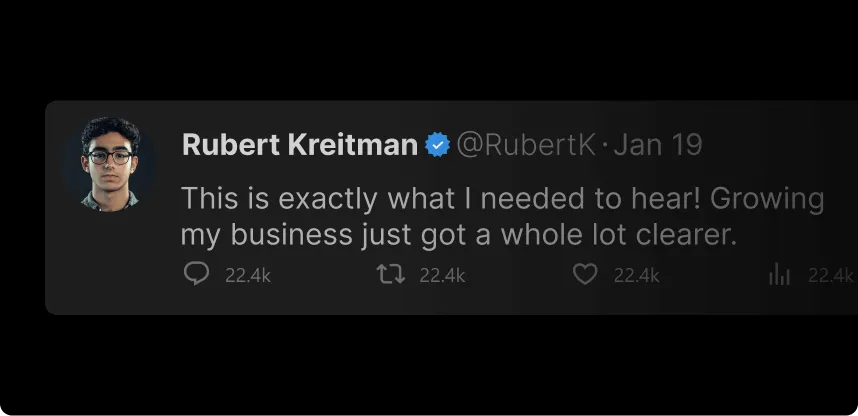
Task: Click the 22.4k count beside retweet arrows
Action: (x=442, y=275)
